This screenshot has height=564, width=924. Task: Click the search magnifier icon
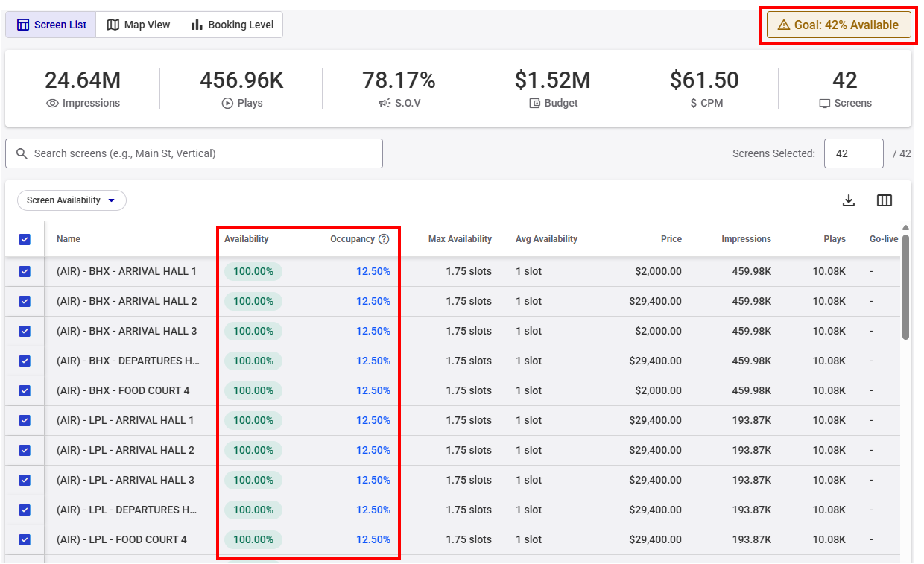tap(22, 153)
